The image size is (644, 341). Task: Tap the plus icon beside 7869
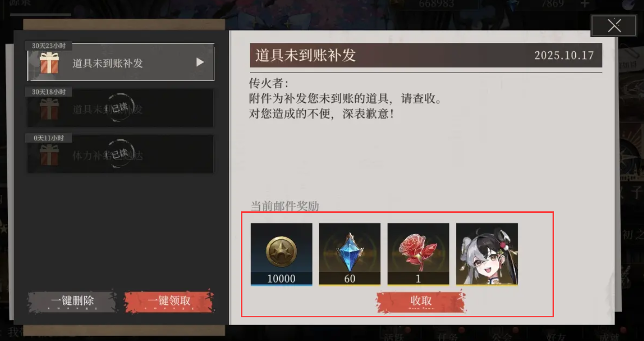(584, 4)
